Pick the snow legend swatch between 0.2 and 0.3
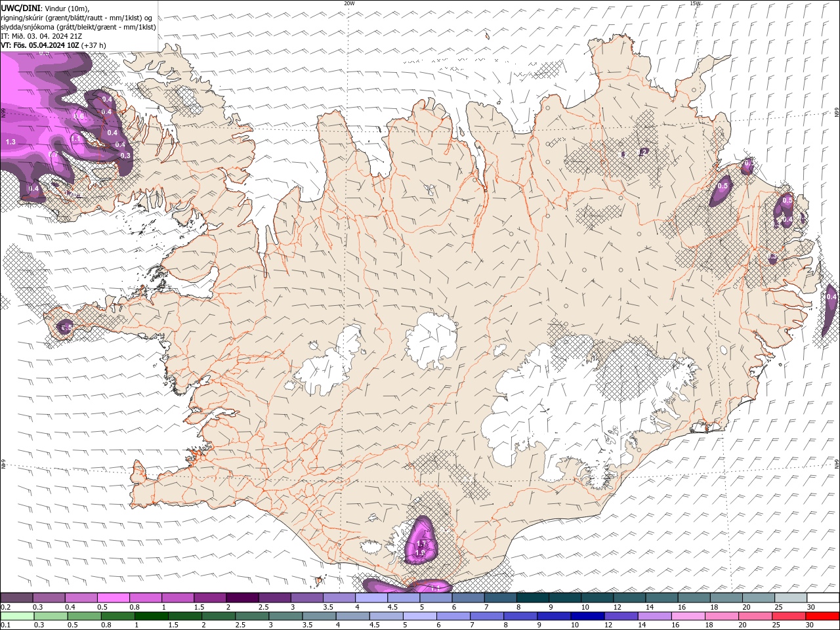840x630 pixels. coord(16,598)
